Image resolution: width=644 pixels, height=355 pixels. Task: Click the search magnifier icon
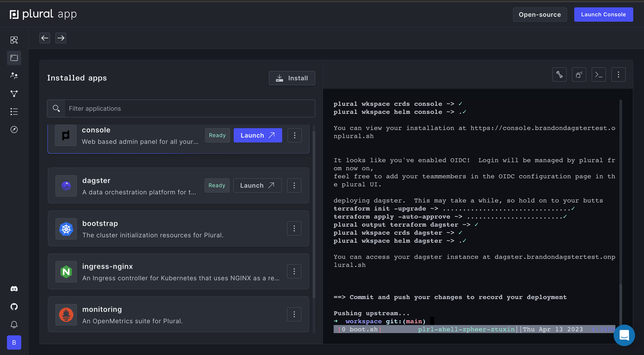tap(56, 109)
